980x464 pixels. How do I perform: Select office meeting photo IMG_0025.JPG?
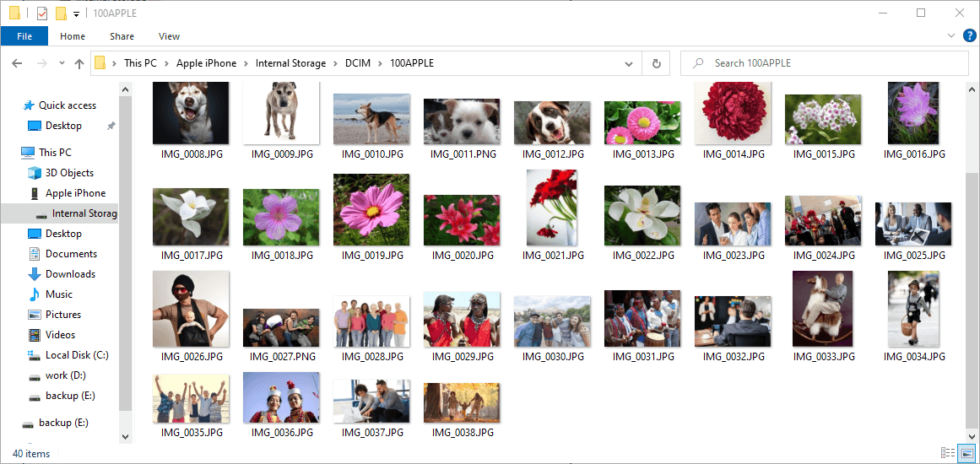[913, 224]
